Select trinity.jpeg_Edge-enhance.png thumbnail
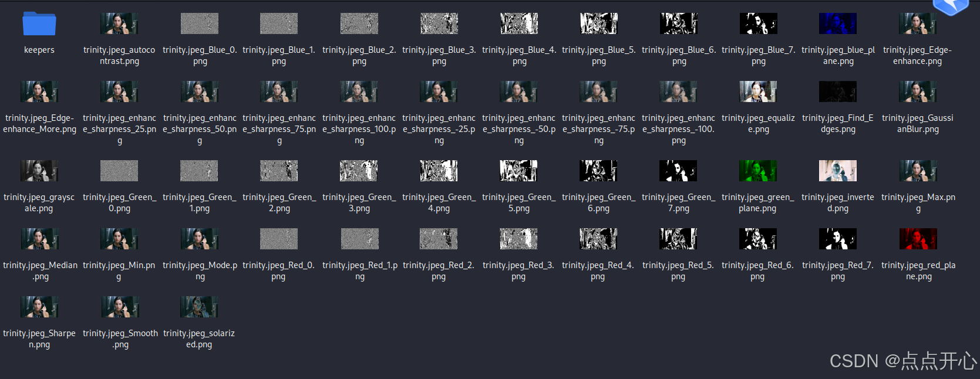Screen dimensions: 980x379 pos(918,23)
